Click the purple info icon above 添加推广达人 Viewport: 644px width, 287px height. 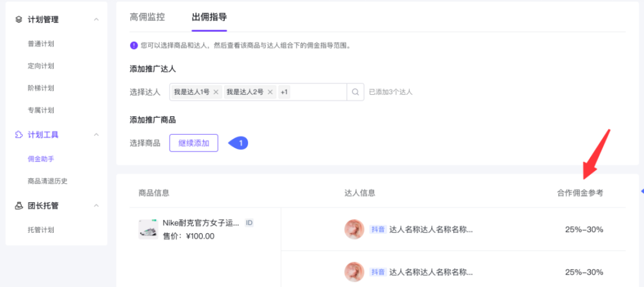click(134, 45)
